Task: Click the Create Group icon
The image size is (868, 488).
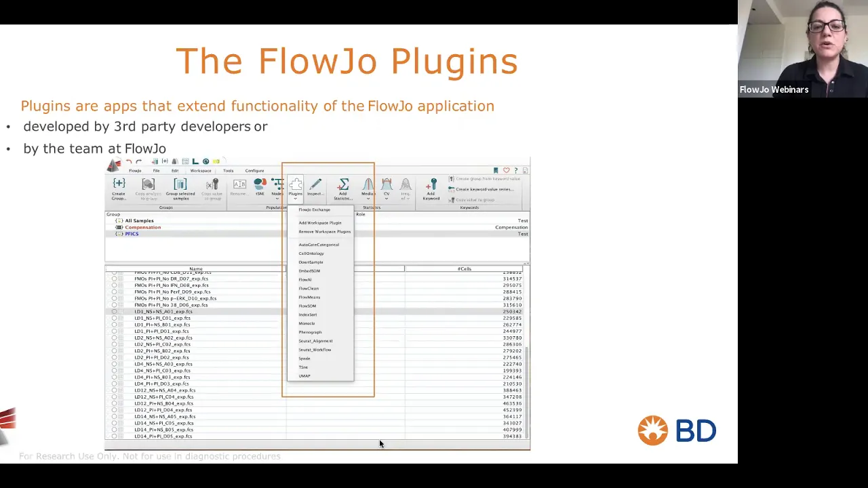Action: point(119,184)
